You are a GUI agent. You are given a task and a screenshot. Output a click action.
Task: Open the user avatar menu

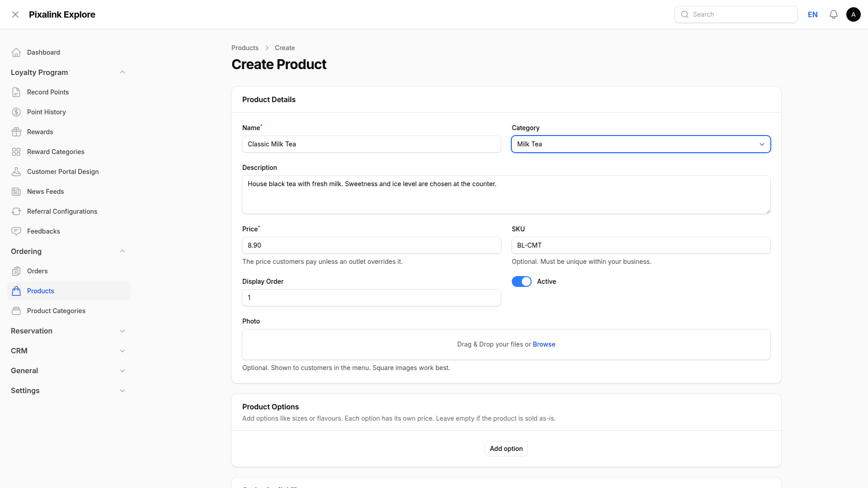(x=854, y=14)
